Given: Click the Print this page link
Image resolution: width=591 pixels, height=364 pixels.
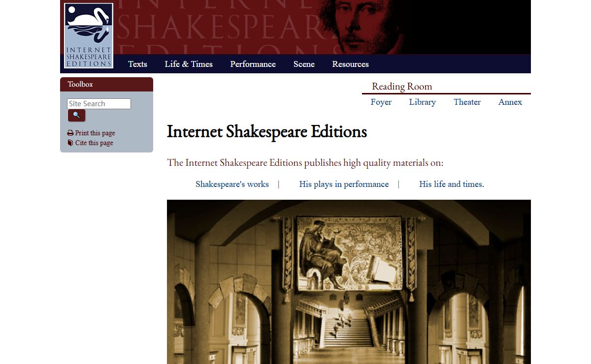Looking at the screenshot, I should [x=95, y=133].
